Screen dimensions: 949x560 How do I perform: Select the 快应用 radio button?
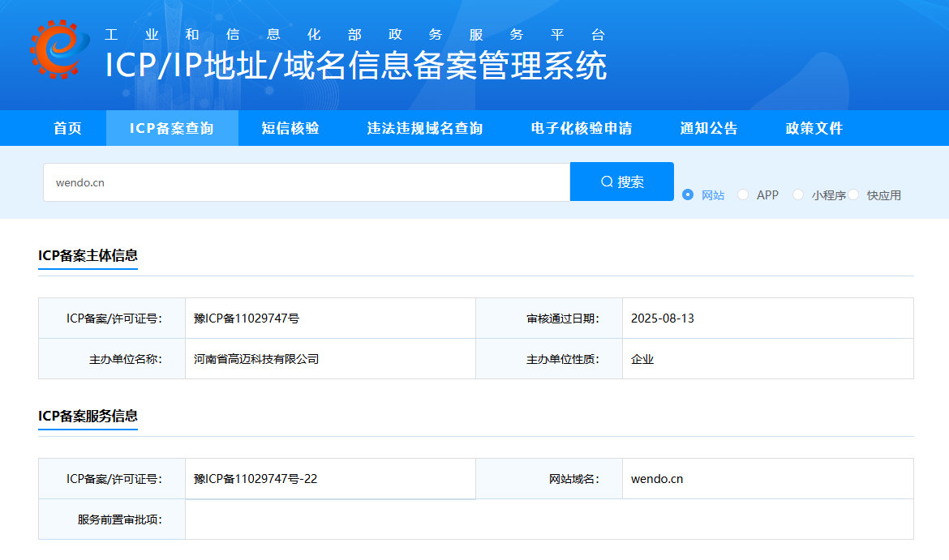[x=853, y=195]
